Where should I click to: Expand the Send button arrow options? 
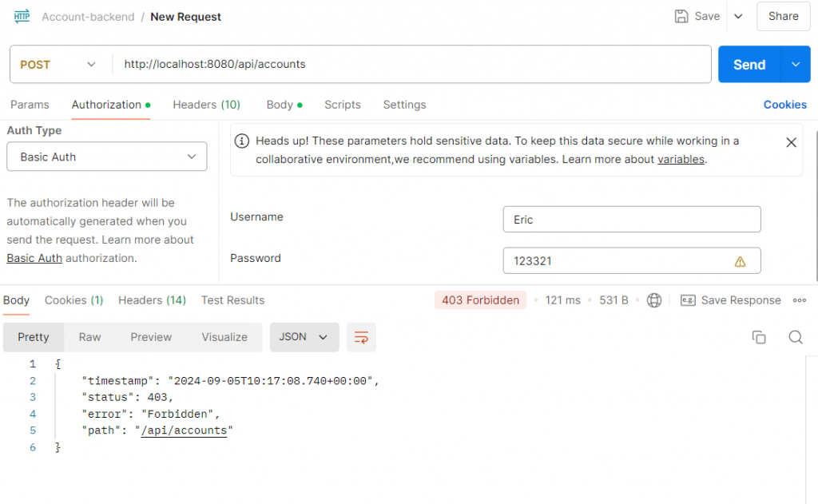click(795, 65)
